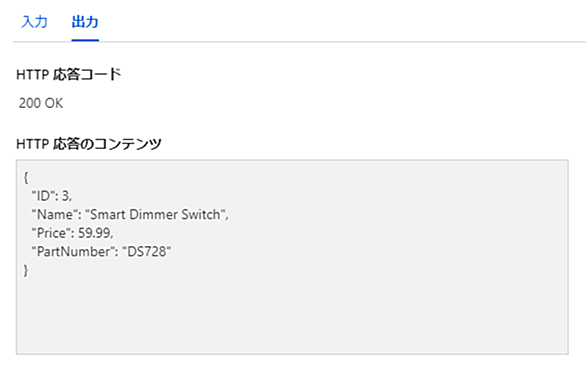586x369 pixels.
Task: Click the opening curly brace in response
Action: coord(26,177)
